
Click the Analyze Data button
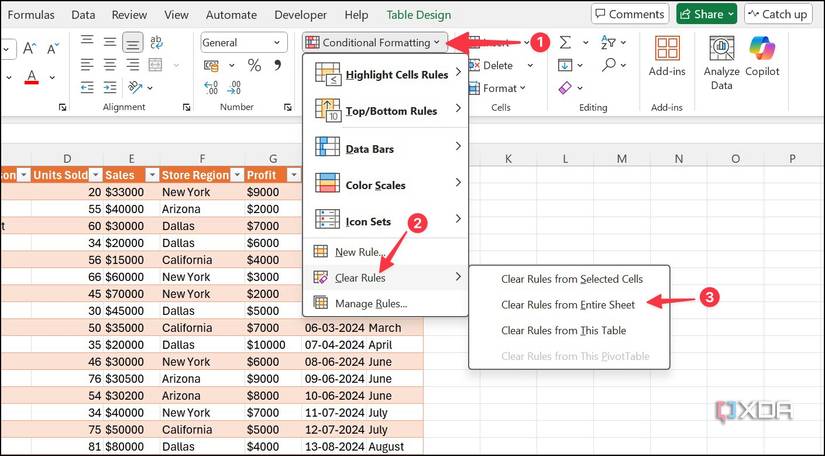click(721, 63)
